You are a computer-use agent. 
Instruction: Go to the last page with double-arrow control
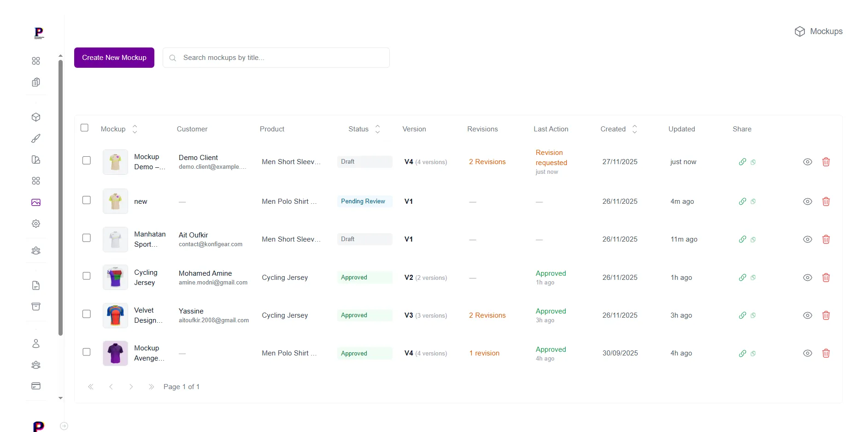point(151,387)
